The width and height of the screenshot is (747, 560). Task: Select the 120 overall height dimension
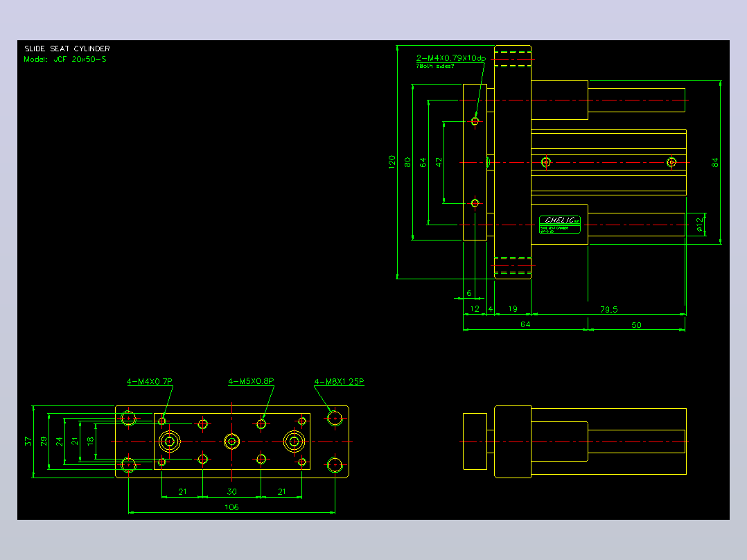click(x=392, y=161)
